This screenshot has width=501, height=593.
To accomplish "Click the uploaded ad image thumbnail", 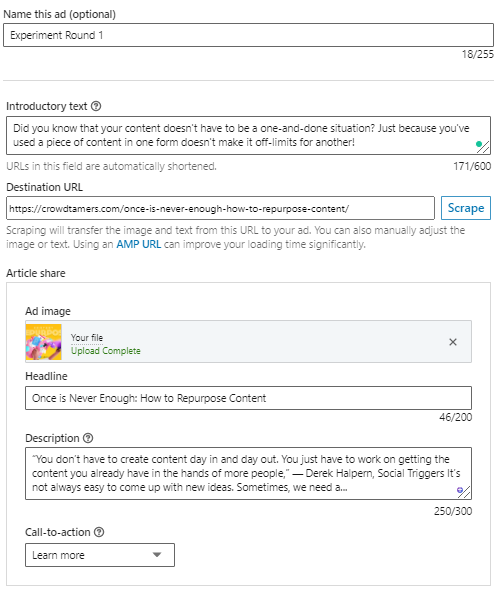I will click(43, 342).
